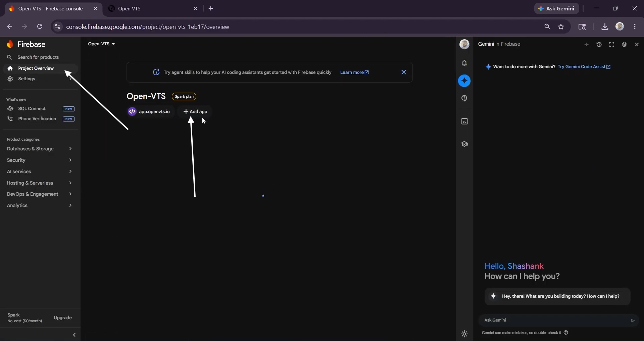Click Add app button

(x=195, y=112)
